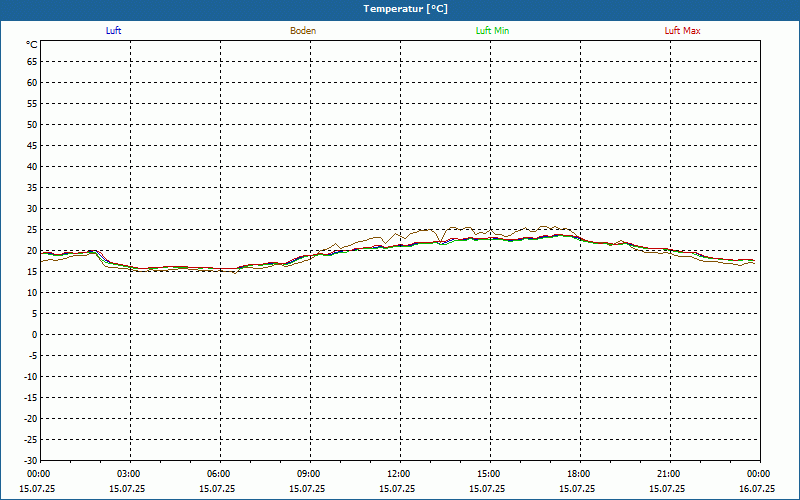This screenshot has height=500, width=800.
Task: Click the 15:00 time axis label
Action: click(x=490, y=474)
